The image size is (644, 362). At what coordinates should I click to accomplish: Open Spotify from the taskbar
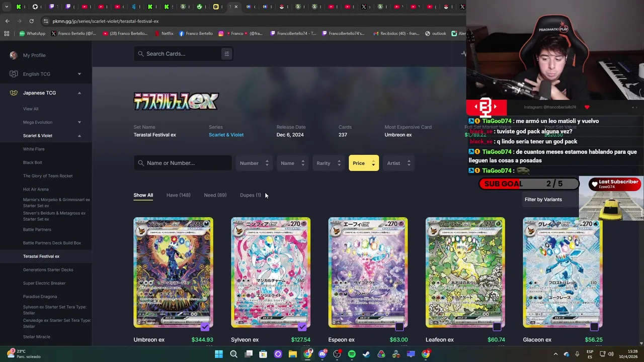pyautogui.click(x=352, y=354)
